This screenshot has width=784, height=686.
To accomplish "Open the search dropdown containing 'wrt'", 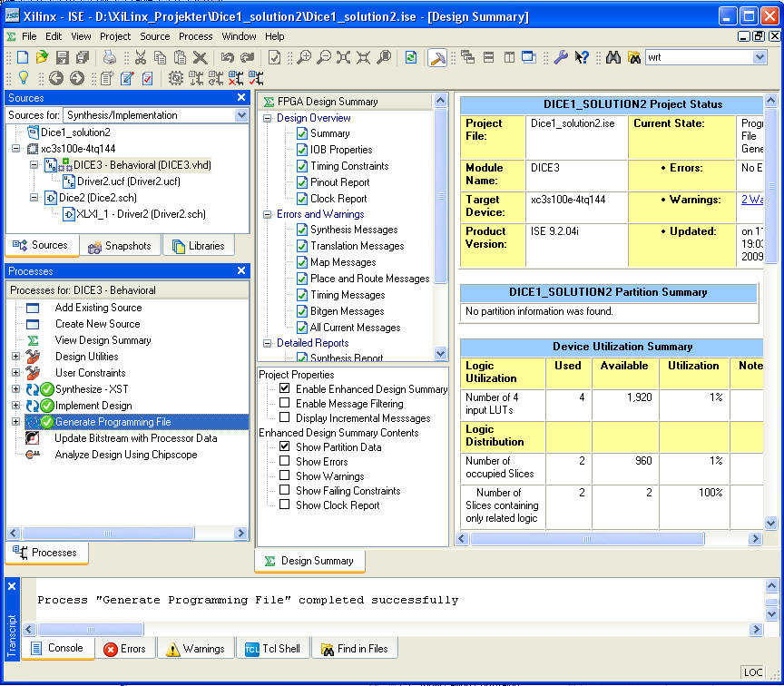I will coord(759,57).
